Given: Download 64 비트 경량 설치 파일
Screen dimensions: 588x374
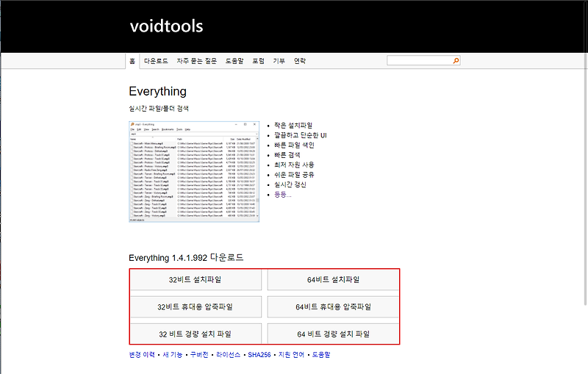Looking at the screenshot, I should [x=333, y=334].
